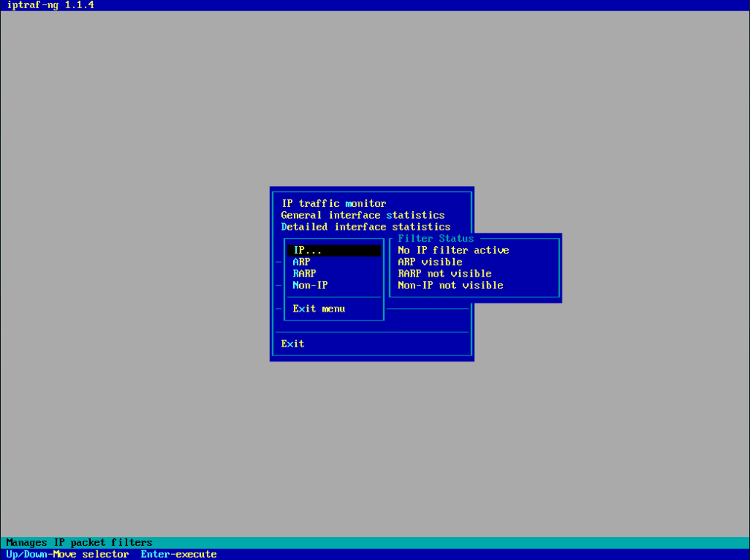Click the Enter-execute key hint
Image resolution: width=750 pixels, height=560 pixels.
pos(179,554)
